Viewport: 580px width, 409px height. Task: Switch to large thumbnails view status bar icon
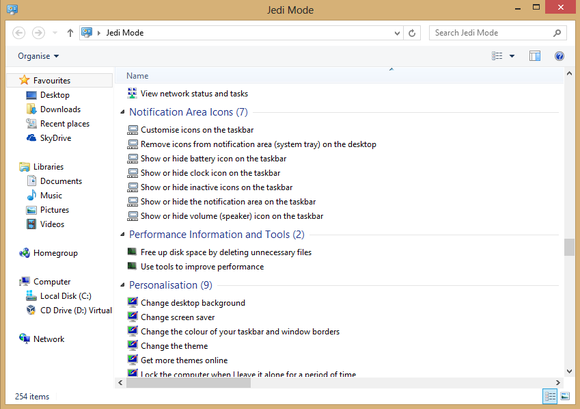pos(565,397)
